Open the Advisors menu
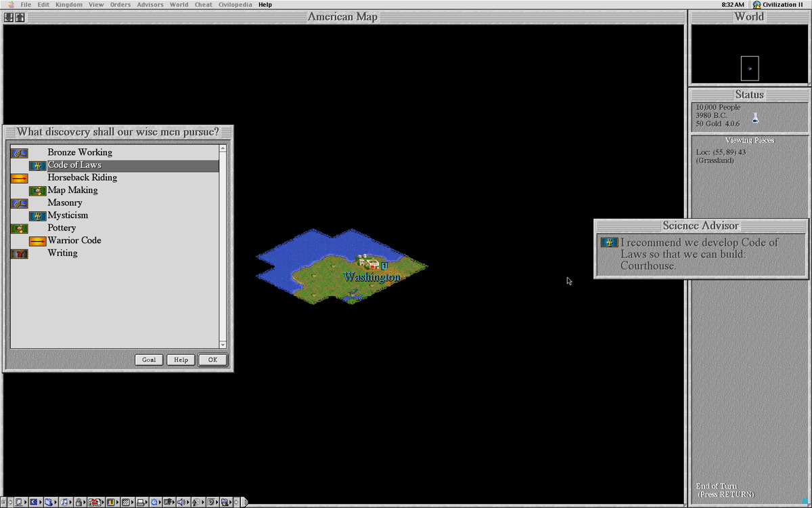This screenshot has width=812, height=508. [150, 5]
